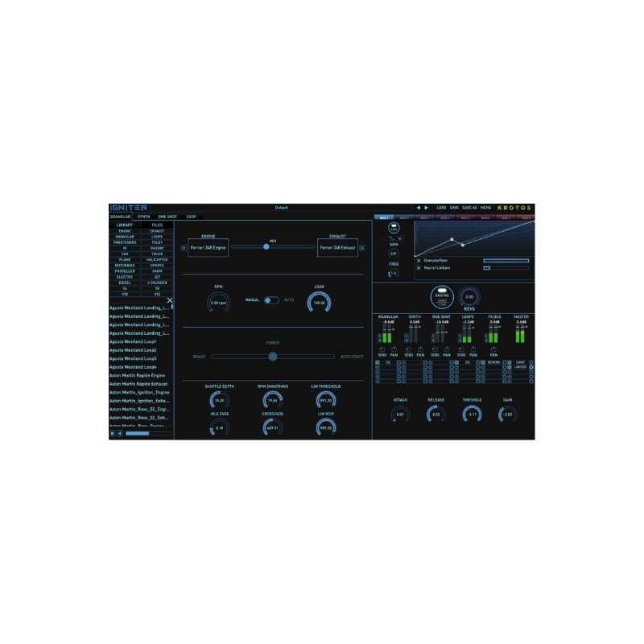Click the speaker preview icon below the file list
The width and height of the screenshot is (644, 644).
point(120,432)
